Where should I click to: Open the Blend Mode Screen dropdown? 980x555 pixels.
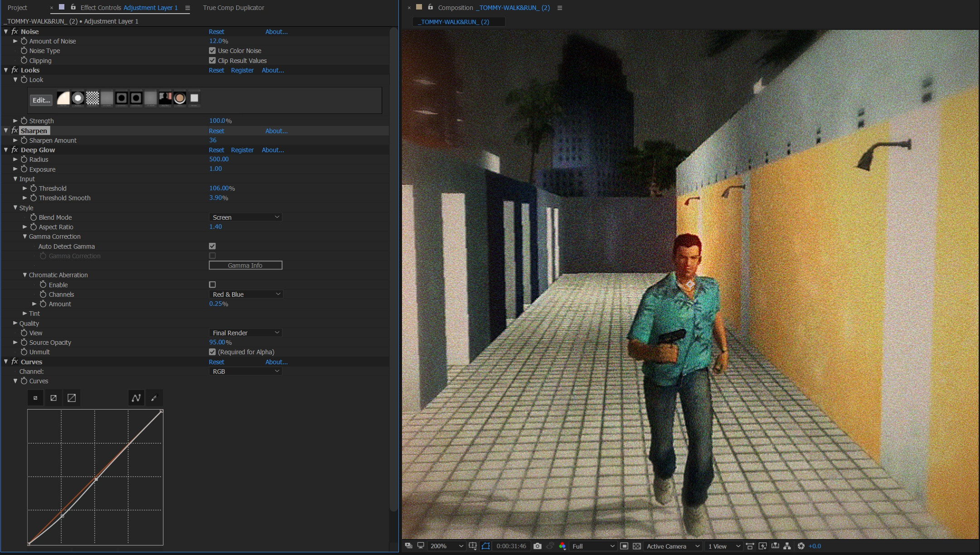(245, 217)
